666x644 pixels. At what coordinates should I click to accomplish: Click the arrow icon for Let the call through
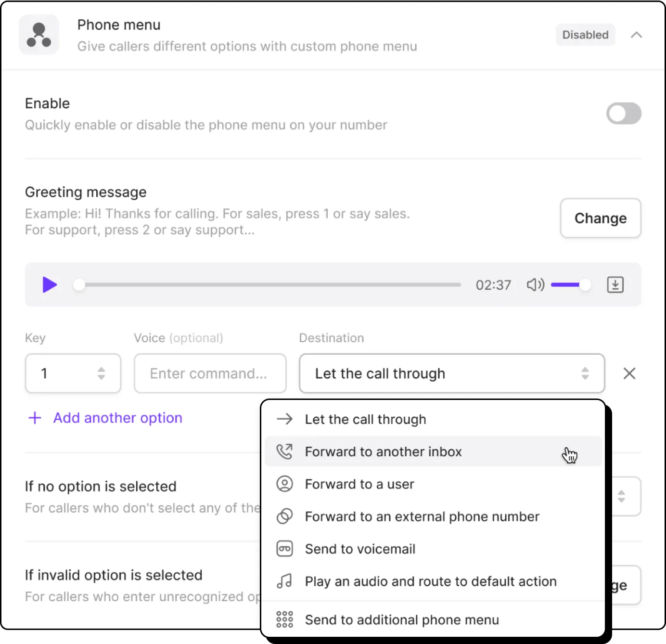284,419
